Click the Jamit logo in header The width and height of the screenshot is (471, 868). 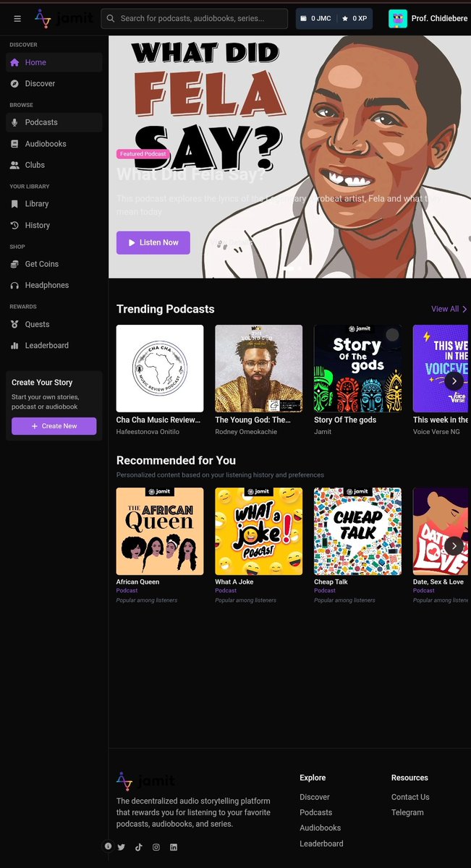point(64,18)
